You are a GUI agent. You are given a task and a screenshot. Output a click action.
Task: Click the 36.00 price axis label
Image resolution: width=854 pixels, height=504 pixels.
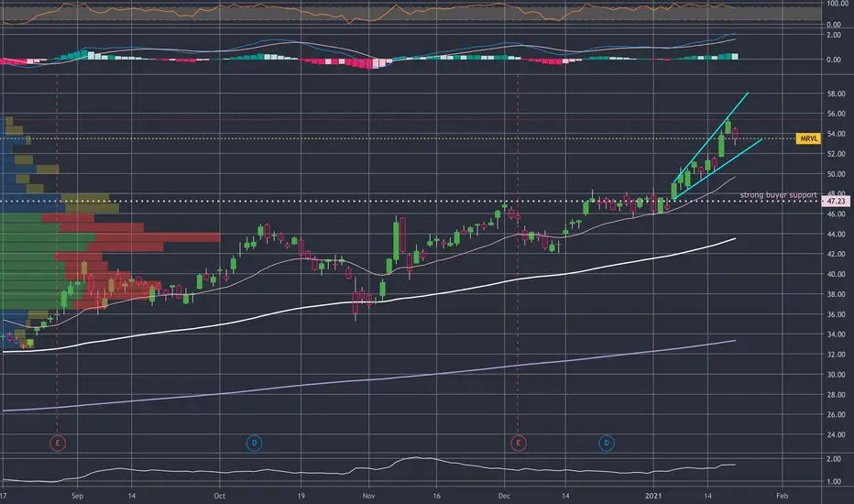click(x=836, y=314)
